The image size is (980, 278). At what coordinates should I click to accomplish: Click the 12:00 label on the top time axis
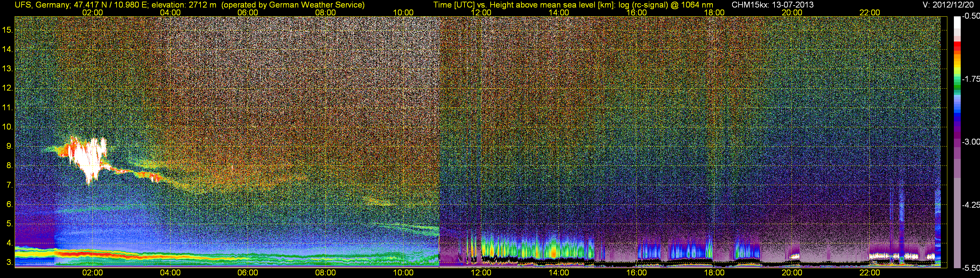481,12
